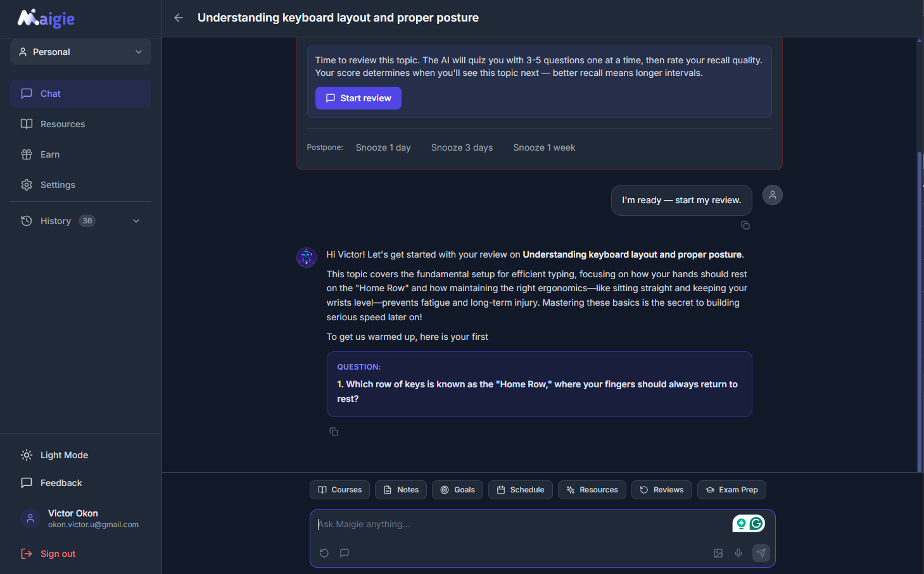Viewport: 924px width, 574px height.
Task: Copy the AI question message
Action: pos(334,432)
